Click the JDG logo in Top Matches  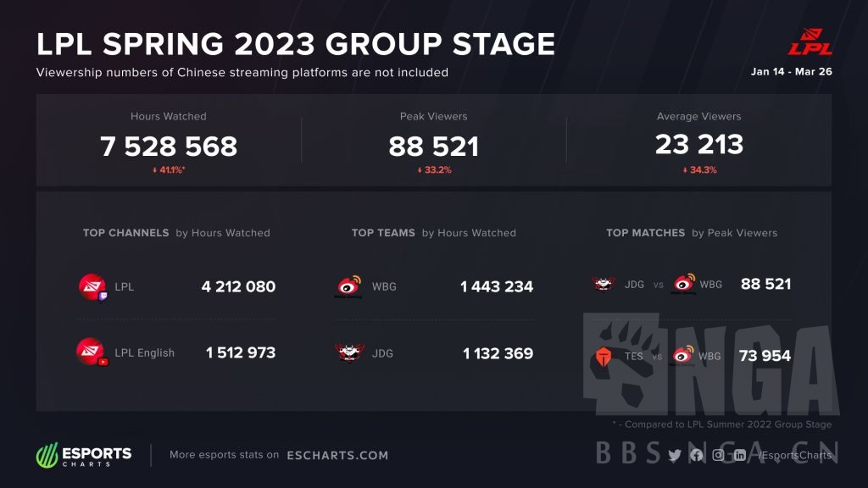point(604,284)
